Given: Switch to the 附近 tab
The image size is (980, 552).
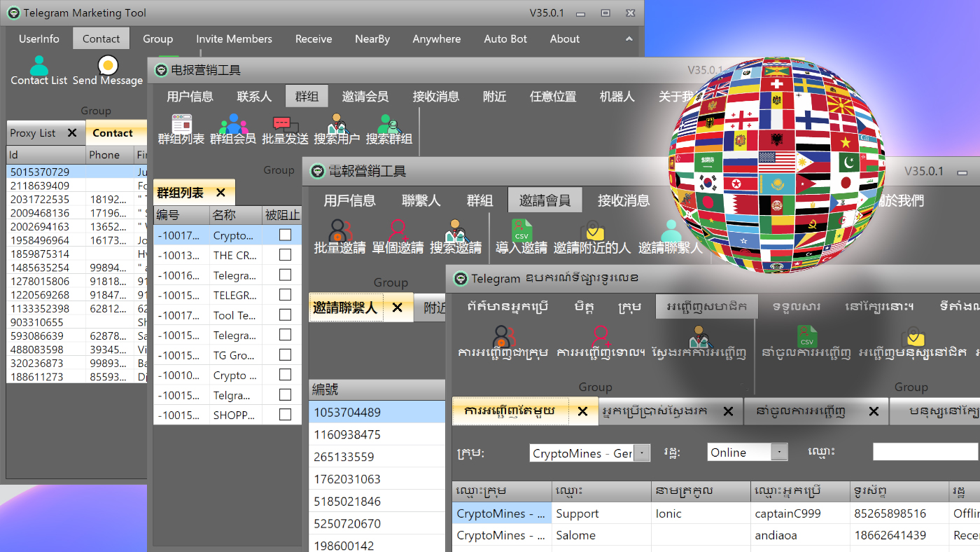Looking at the screenshot, I should [x=430, y=307].
